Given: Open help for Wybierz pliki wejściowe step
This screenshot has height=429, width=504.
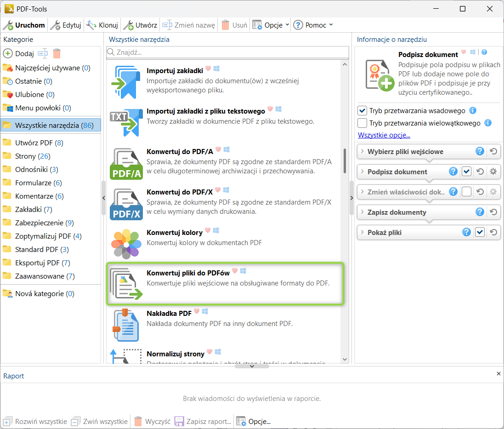Looking at the screenshot, I should (x=480, y=151).
